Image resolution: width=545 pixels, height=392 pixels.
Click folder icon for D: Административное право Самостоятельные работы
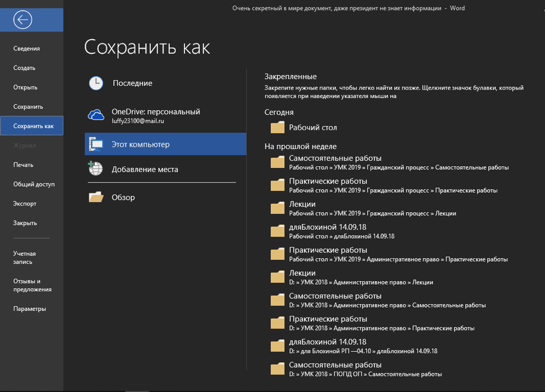tap(278, 300)
